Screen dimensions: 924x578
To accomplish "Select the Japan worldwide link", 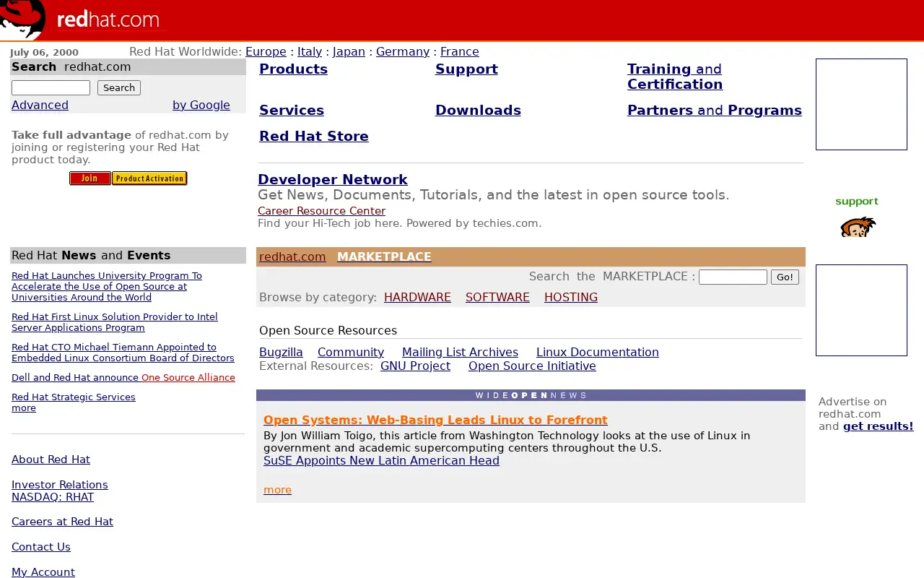I will tap(349, 51).
